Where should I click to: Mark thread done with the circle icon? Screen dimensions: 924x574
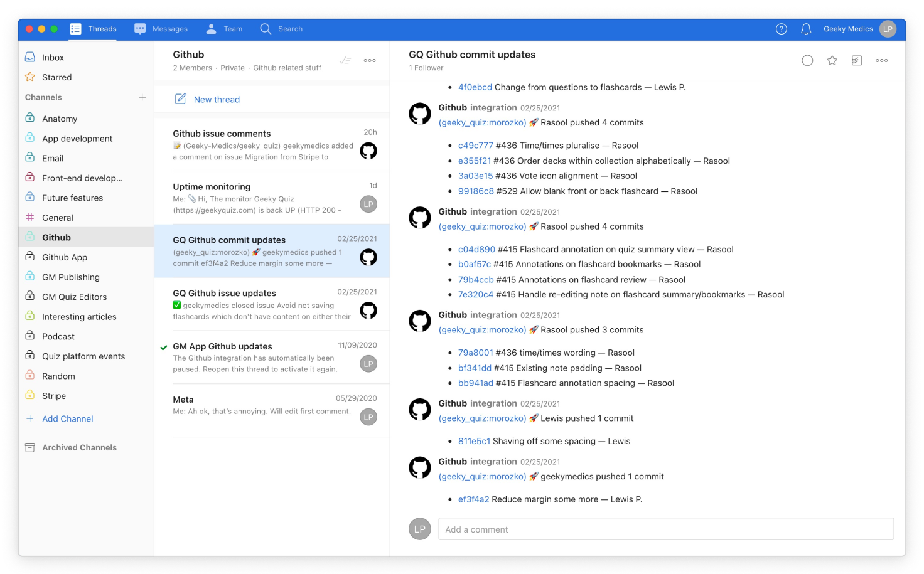[808, 61]
